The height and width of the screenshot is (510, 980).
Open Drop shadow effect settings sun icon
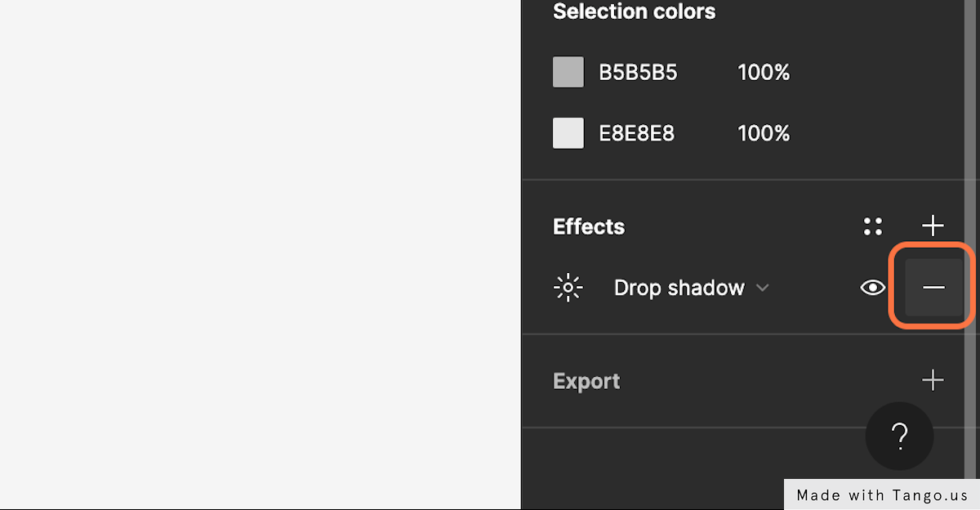pyautogui.click(x=568, y=288)
